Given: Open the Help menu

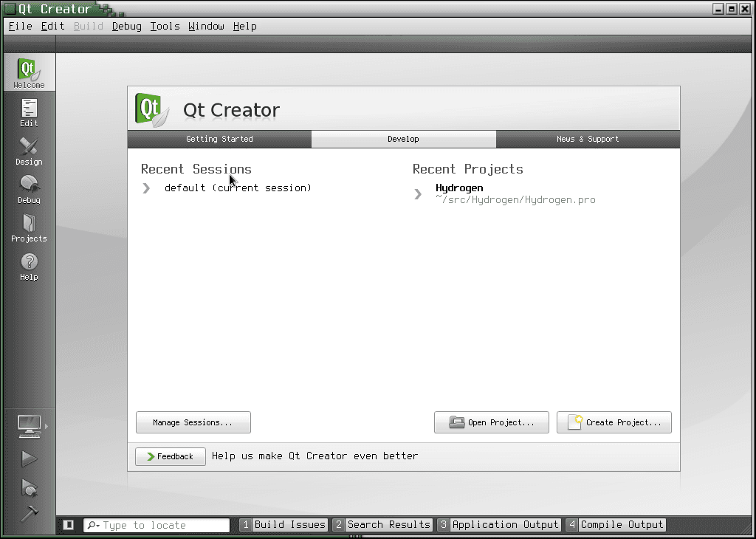Looking at the screenshot, I should click(245, 26).
